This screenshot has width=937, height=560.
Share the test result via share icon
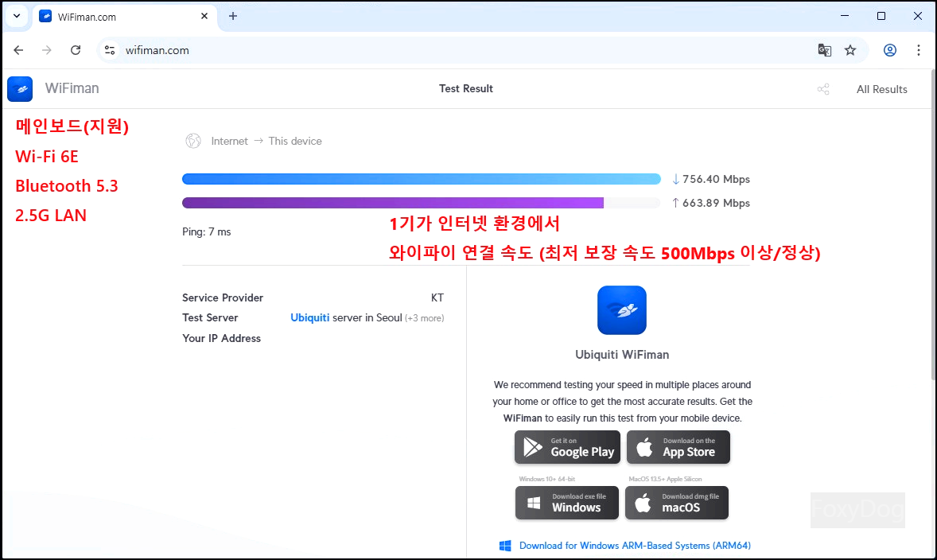pyautogui.click(x=823, y=89)
